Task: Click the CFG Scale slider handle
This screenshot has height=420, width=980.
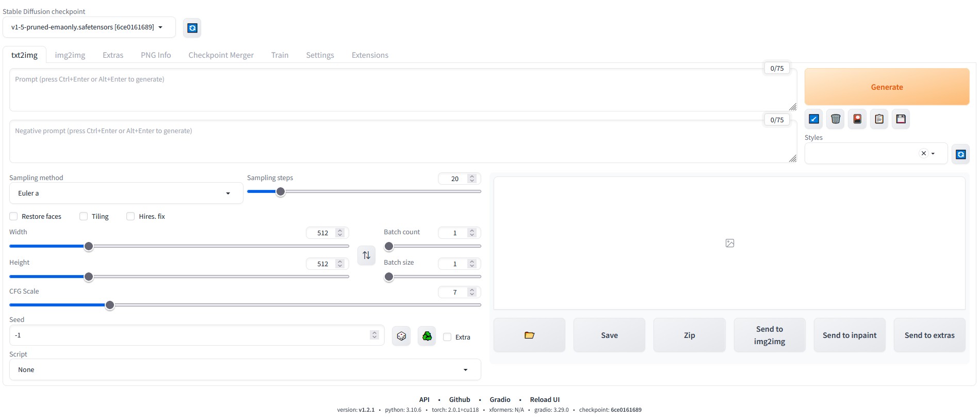Action: (110, 305)
